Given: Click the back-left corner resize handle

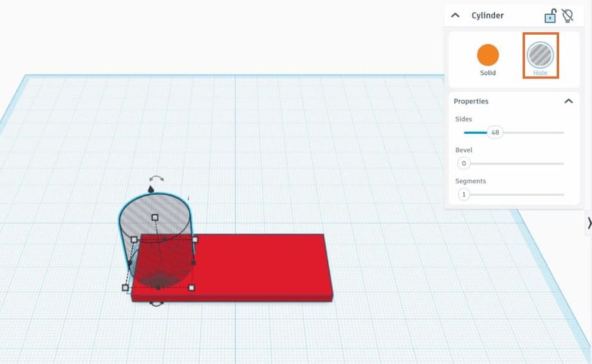Looking at the screenshot, I should tap(134, 239).
